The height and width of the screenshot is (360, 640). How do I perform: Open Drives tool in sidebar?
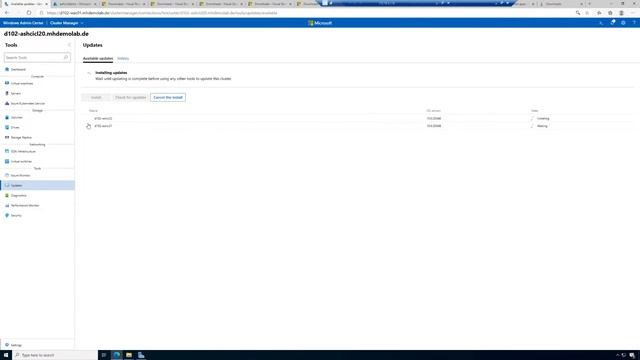click(x=15, y=127)
